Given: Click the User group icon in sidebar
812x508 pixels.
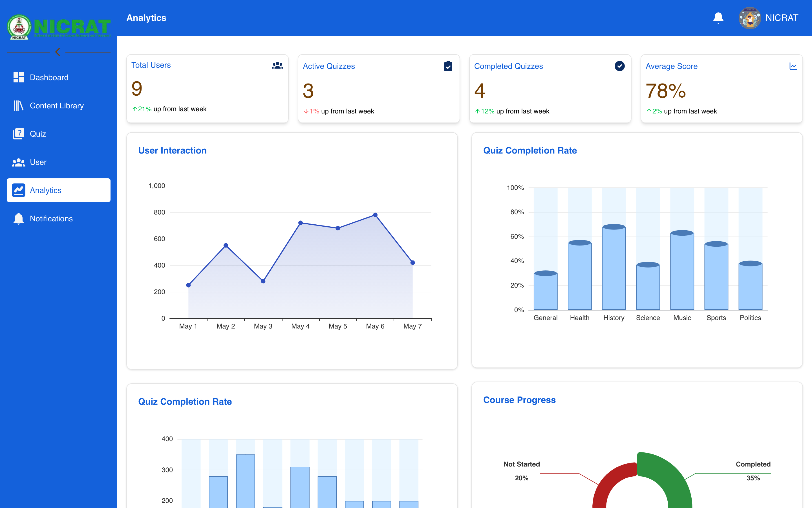Looking at the screenshot, I should coord(18,162).
